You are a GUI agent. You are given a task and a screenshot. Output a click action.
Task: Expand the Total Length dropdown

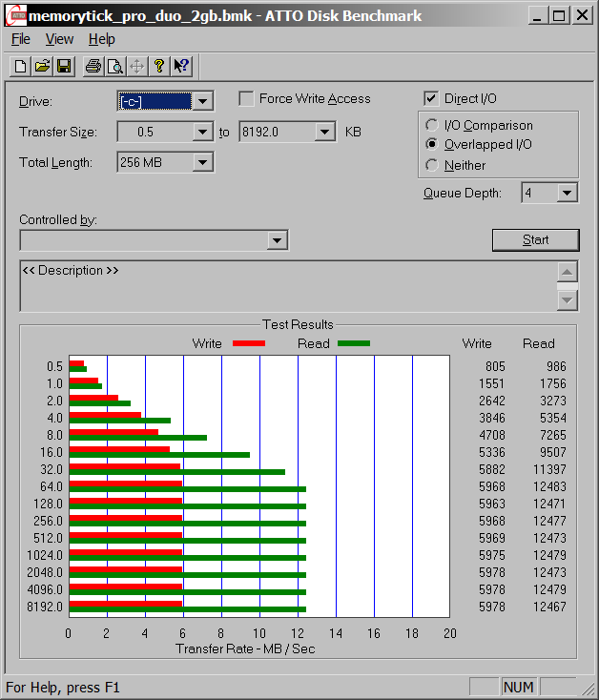click(202, 163)
